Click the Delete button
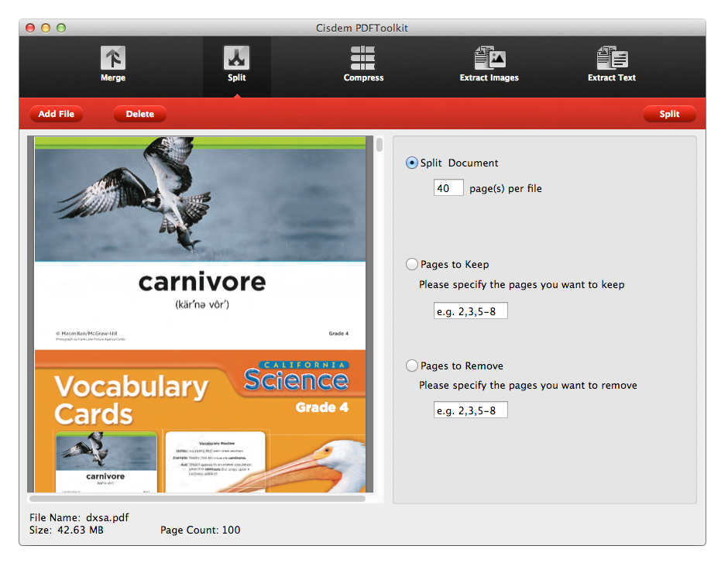This screenshot has height=563, width=728. tap(139, 114)
